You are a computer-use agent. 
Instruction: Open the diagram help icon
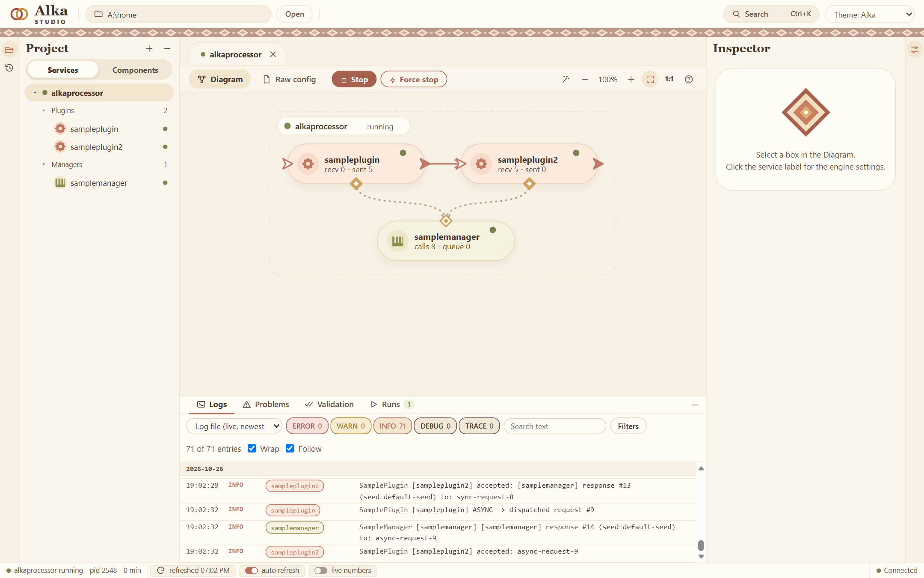[x=689, y=79]
